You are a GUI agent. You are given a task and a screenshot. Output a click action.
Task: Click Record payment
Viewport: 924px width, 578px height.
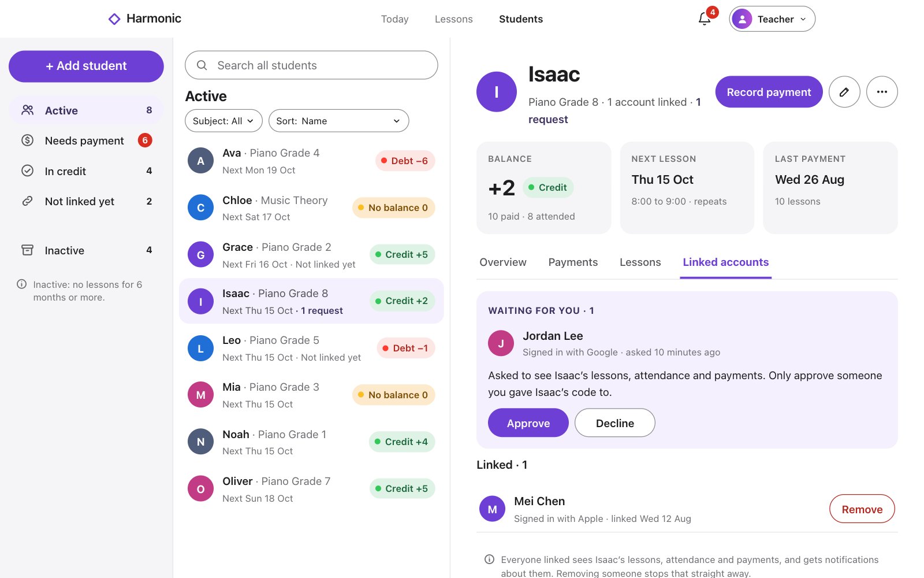(x=769, y=92)
